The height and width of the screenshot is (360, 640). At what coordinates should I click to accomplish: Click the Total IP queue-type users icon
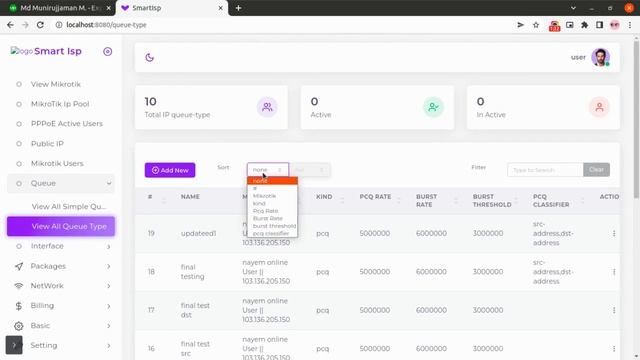pos(267,107)
